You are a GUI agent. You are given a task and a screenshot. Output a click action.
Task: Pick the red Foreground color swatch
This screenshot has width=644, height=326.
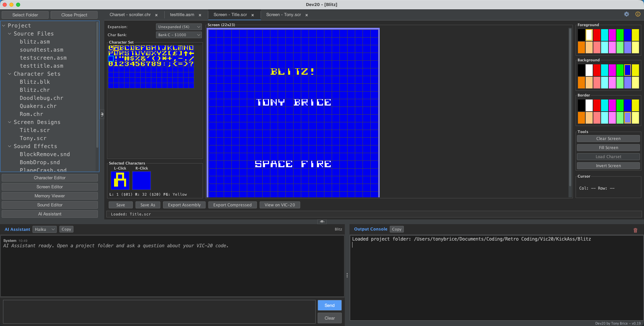tap(597, 35)
